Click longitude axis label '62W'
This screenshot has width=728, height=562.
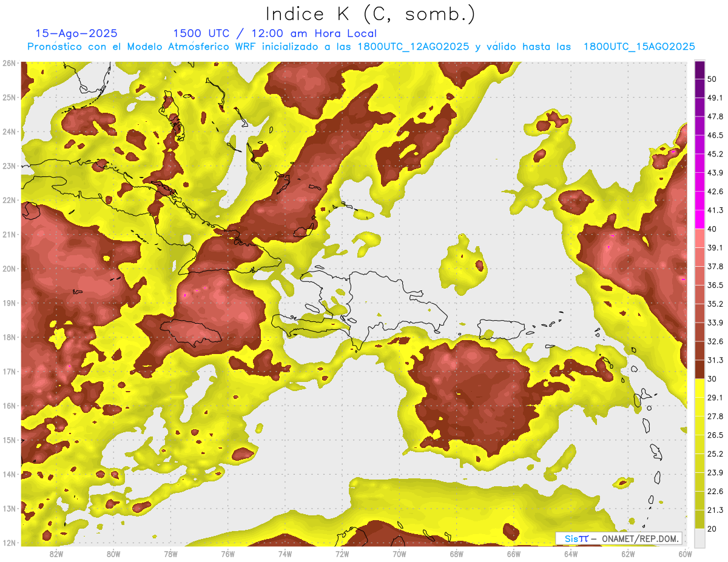point(628,554)
